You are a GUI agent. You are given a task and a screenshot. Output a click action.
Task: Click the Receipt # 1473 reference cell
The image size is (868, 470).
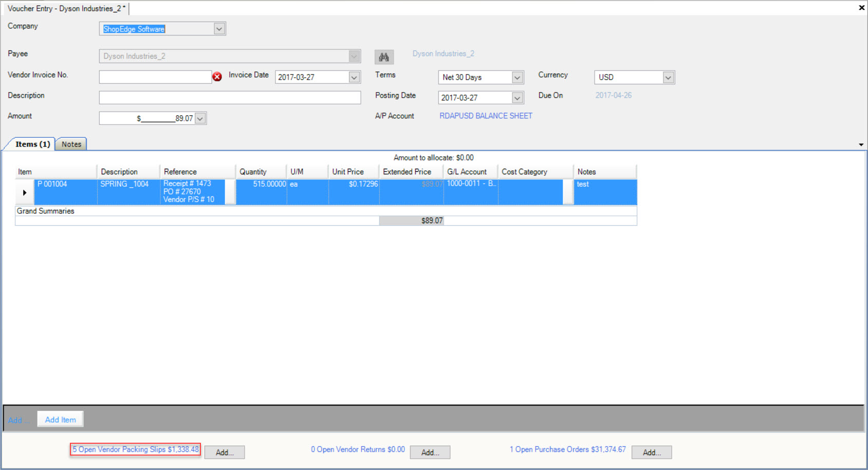pyautogui.click(x=193, y=192)
